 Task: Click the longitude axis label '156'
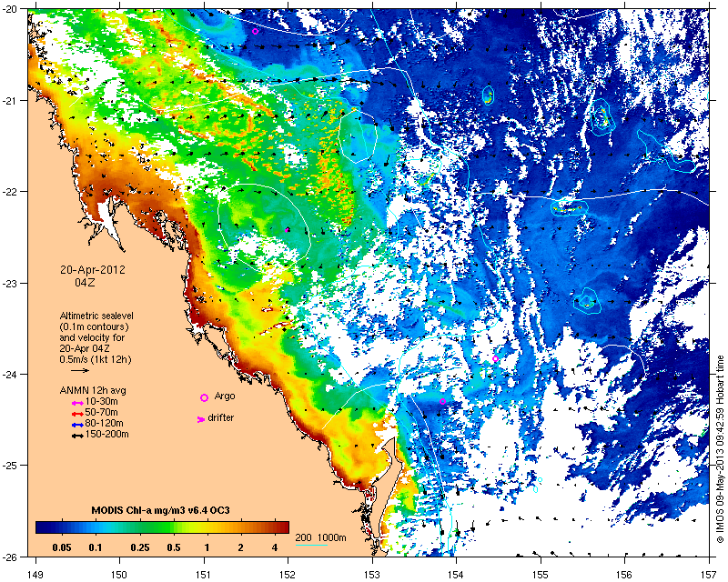625,575
